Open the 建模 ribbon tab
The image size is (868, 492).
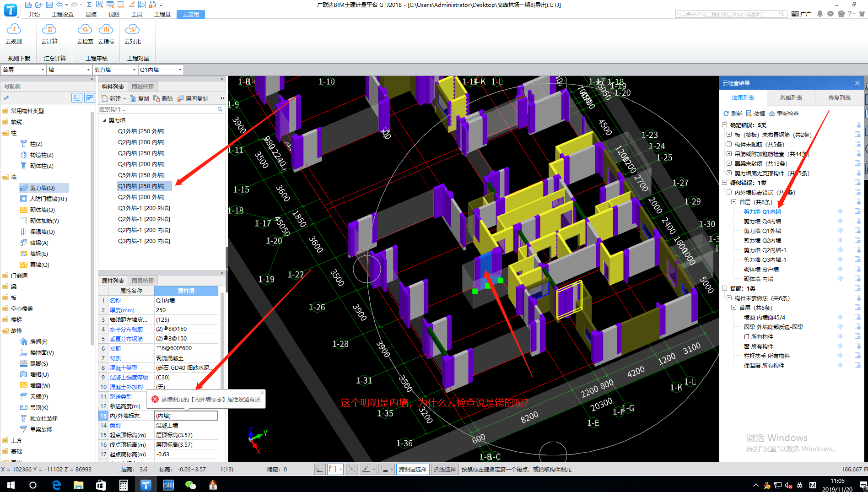(91, 14)
